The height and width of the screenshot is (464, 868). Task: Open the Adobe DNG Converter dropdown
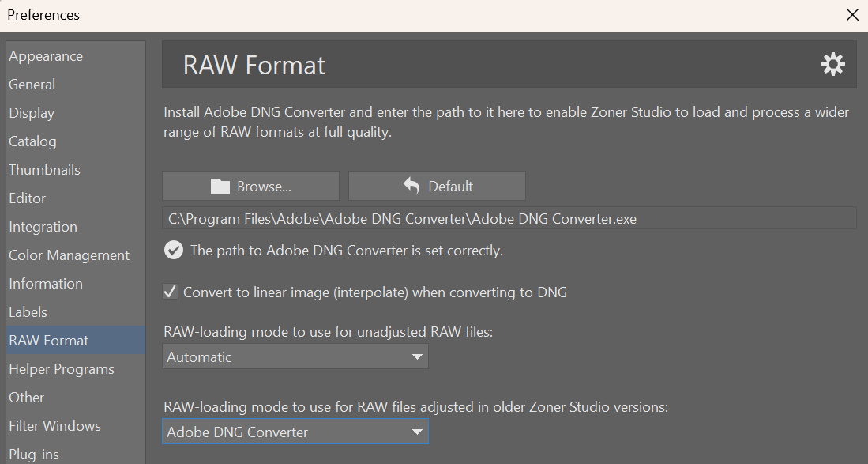[295, 432]
